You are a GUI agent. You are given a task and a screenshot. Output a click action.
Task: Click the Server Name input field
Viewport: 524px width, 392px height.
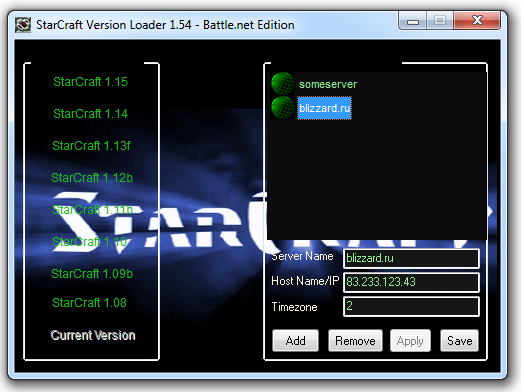(411, 258)
